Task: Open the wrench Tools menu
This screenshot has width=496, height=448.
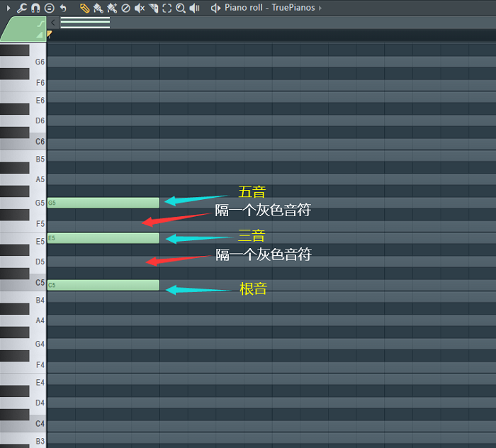Action: click(x=22, y=8)
